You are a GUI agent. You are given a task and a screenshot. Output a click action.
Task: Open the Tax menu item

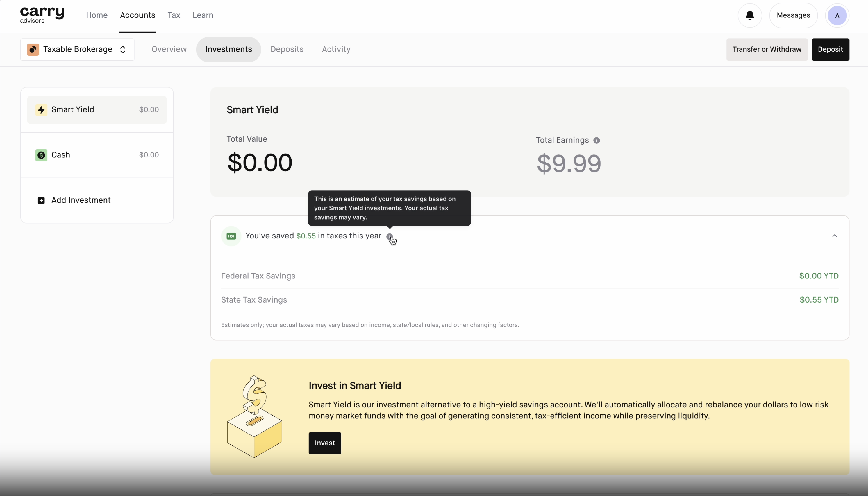(174, 15)
